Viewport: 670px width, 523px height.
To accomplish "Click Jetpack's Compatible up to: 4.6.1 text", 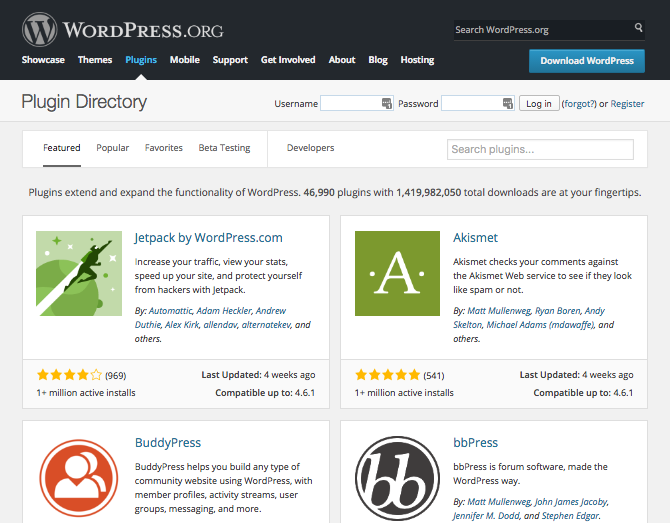I will (x=265, y=393).
